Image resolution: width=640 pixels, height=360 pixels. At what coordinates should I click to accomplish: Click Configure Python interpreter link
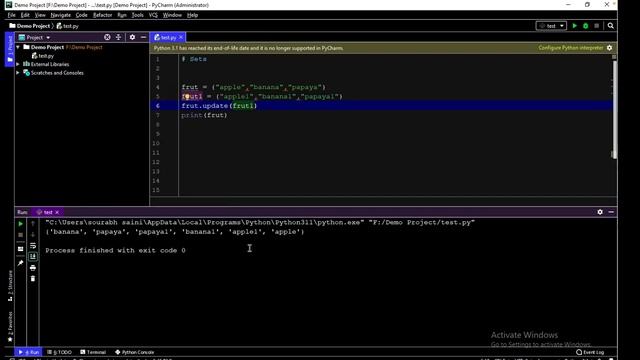click(571, 48)
